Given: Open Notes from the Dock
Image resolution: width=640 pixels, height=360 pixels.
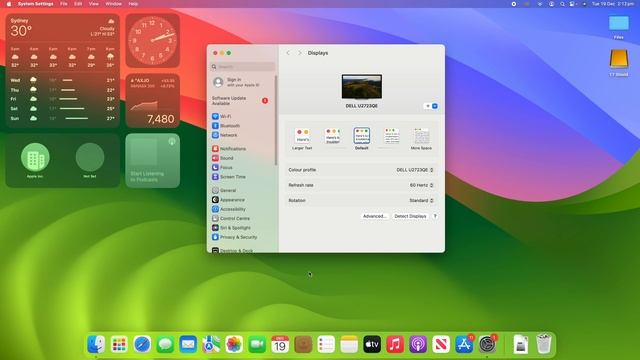Looking at the screenshot, I should [x=349, y=344].
